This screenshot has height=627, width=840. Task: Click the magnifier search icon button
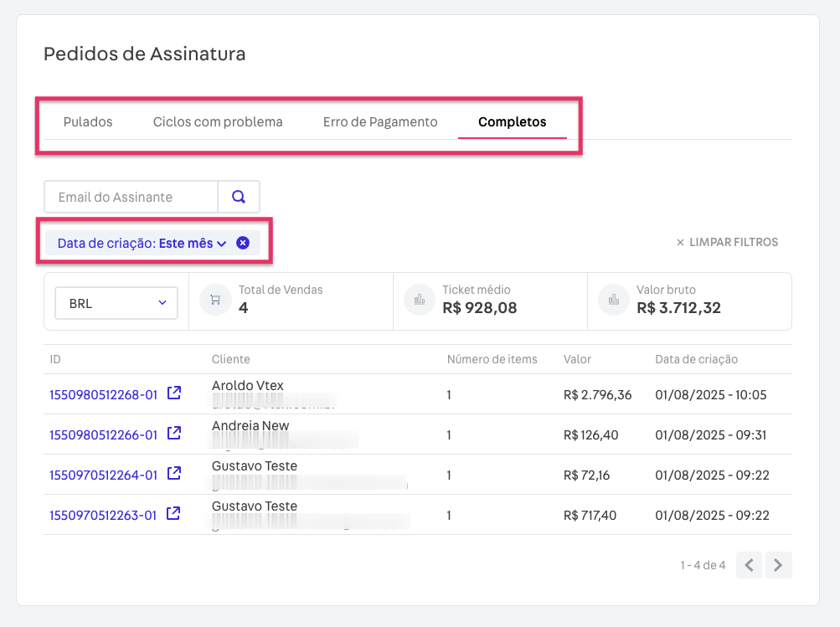point(239,198)
